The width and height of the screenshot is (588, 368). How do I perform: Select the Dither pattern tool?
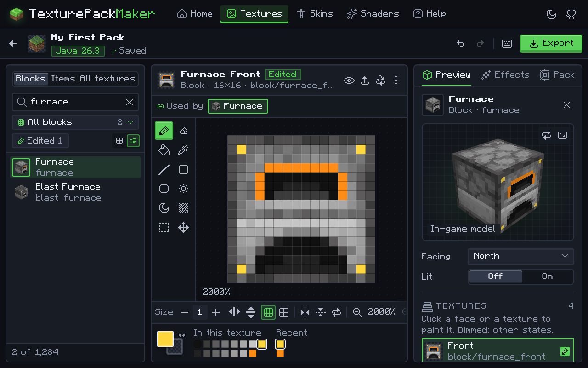tap(183, 208)
